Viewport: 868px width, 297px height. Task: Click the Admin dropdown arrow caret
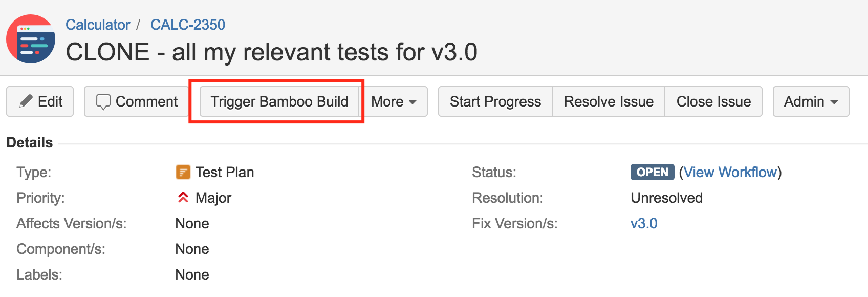point(834,102)
